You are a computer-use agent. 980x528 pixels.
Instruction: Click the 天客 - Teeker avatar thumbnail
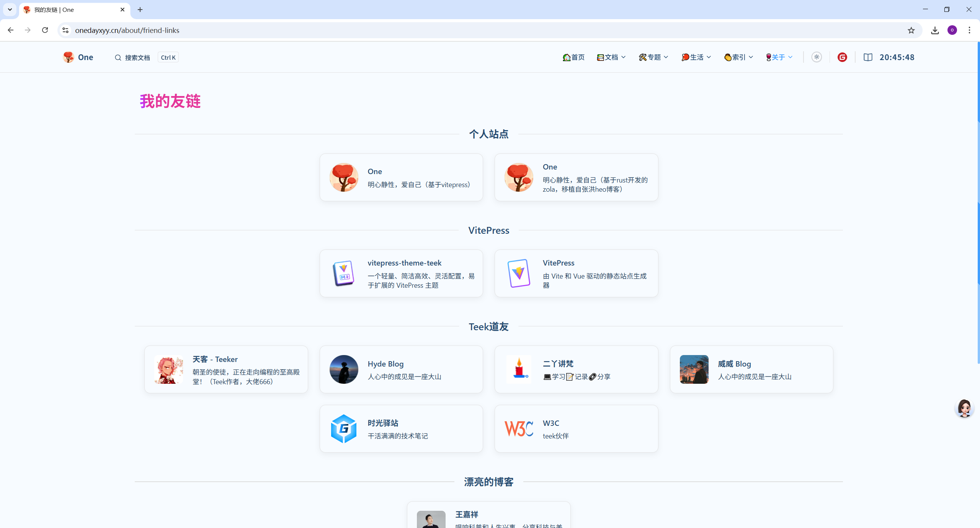[168, 370]
